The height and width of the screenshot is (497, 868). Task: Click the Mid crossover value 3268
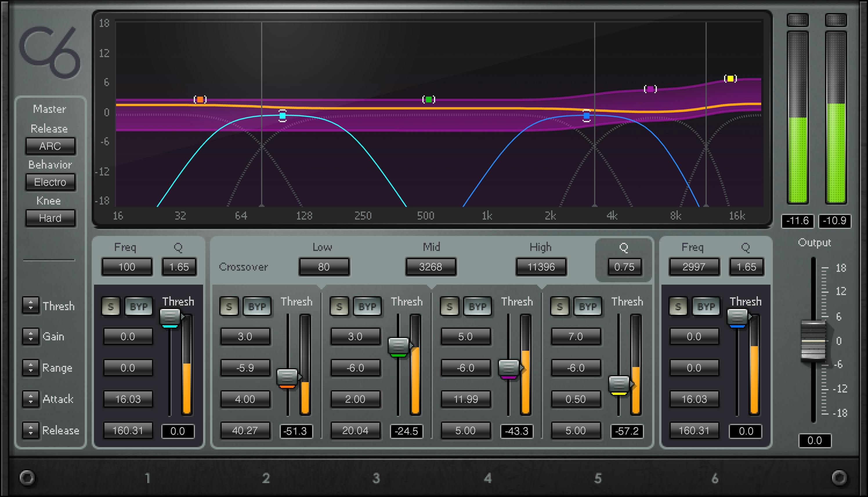(431, 267)
